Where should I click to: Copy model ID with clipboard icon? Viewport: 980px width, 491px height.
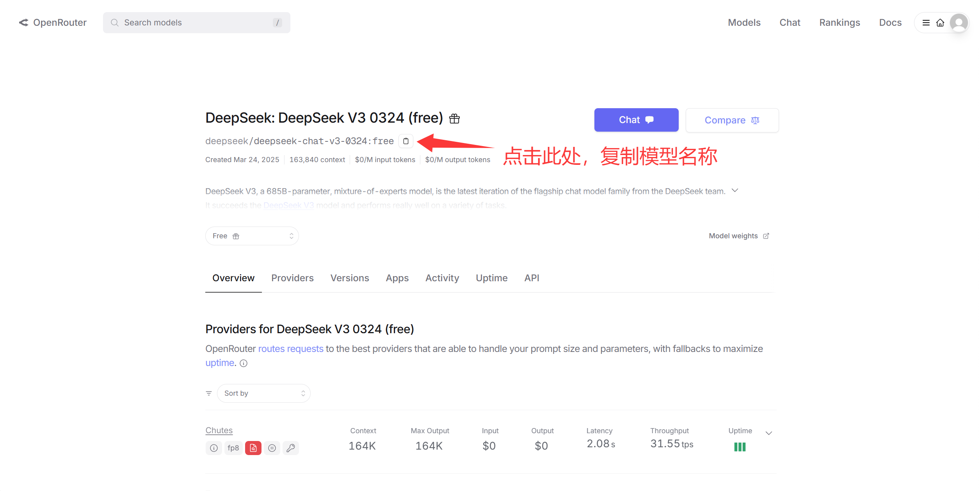pyautogui.click(x=406, y=141)
